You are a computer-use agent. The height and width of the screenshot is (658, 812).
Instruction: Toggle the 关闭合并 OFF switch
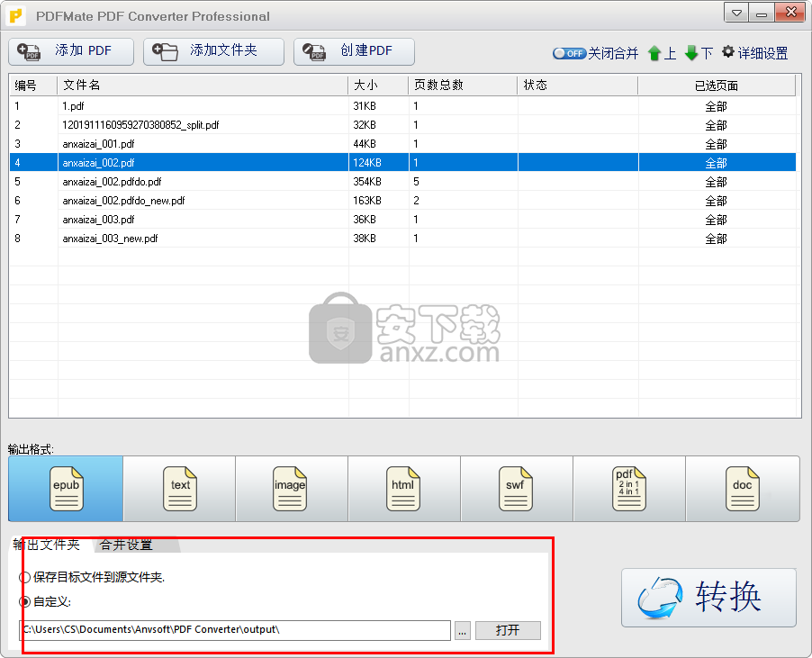pos(569,53)
